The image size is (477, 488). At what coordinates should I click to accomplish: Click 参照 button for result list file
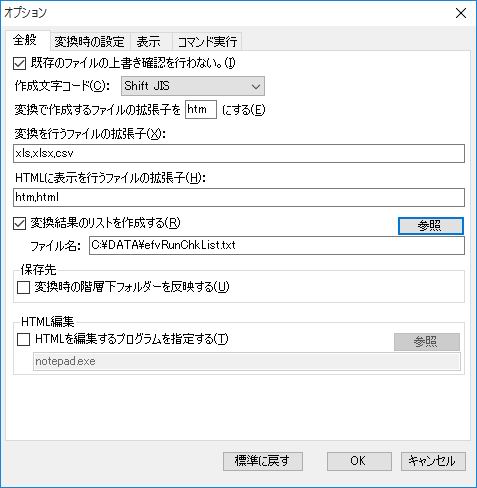[430, 226]
